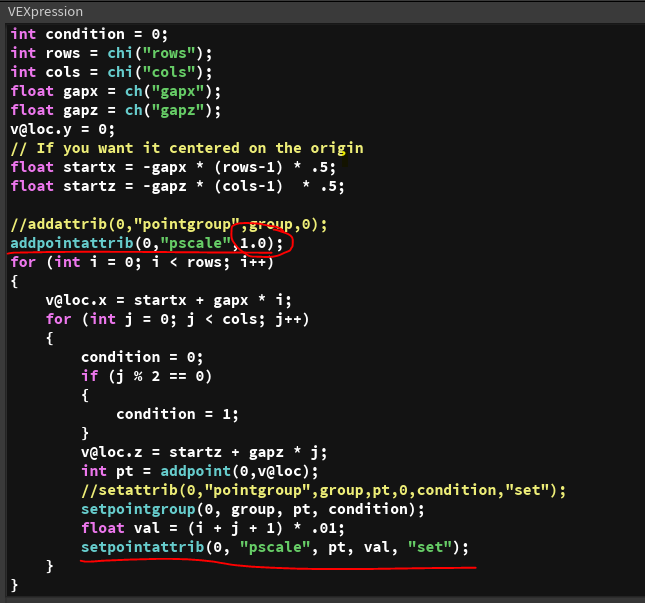Click the commented-out addattrib line

pos(168,224)
